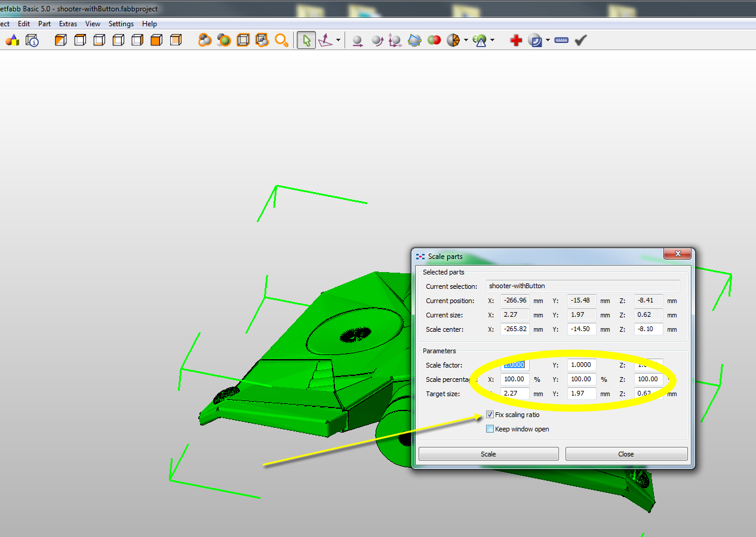The width and height of the screenshot is (756, 537).
Task: Click the Scale percentage Y field
Action: (582, 379)
